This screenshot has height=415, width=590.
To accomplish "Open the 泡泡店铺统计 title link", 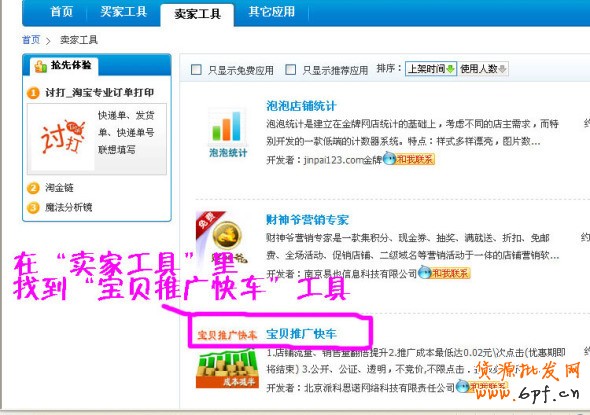I will pos(301,106).
